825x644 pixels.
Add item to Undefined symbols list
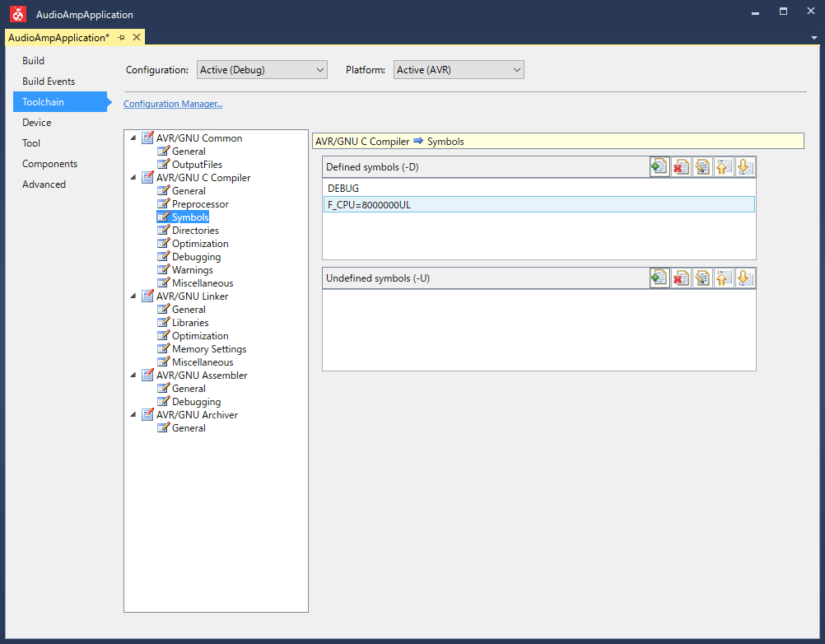[x=660, y=278]
